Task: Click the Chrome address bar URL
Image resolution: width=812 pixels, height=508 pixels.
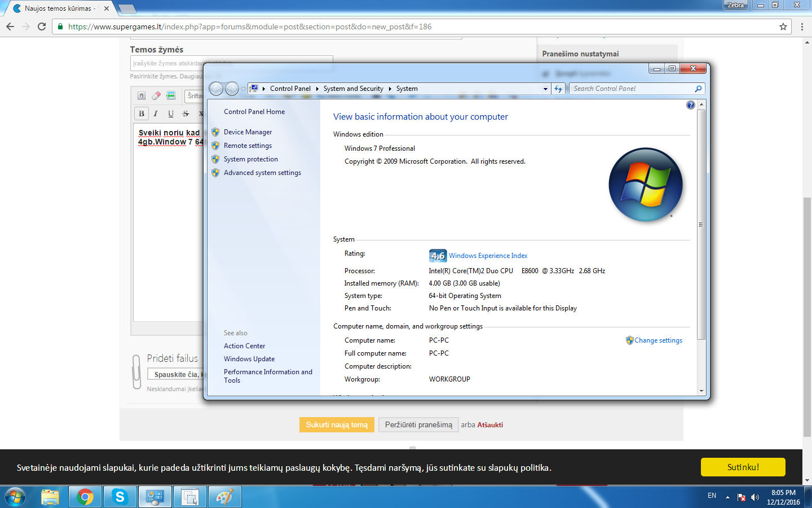Action: (250, 27)
